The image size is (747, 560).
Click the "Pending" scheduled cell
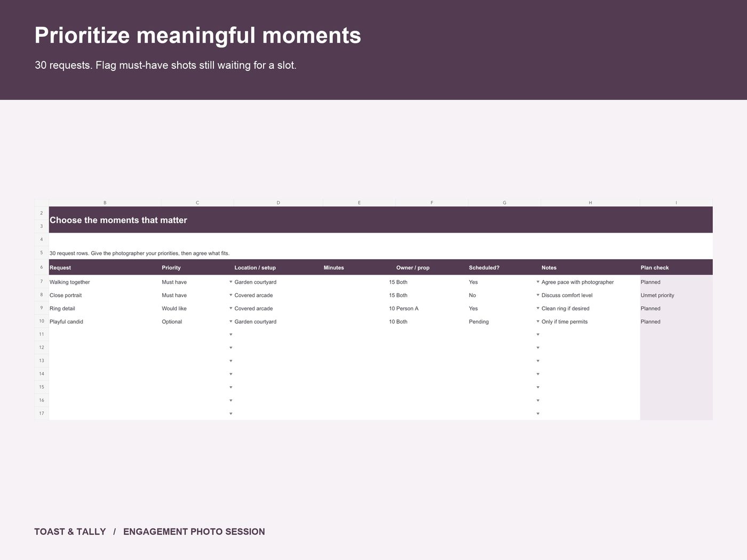coord(504,322)
